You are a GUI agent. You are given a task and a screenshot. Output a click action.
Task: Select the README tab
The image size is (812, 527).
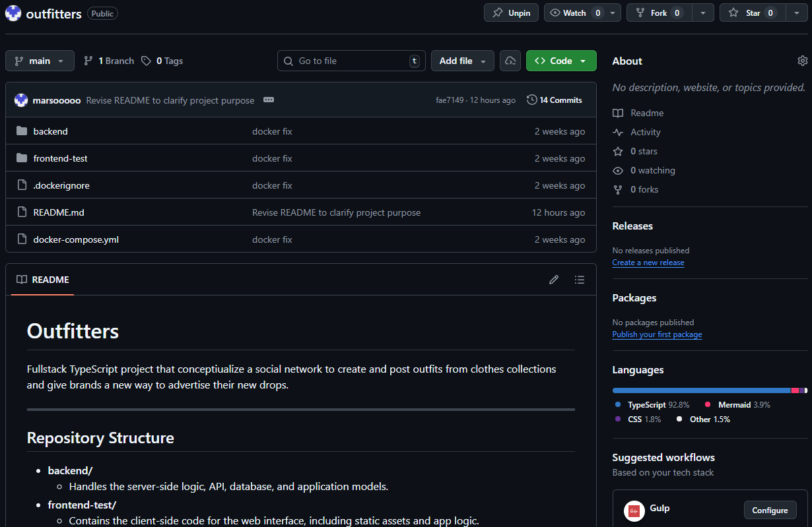pos(43,280)
